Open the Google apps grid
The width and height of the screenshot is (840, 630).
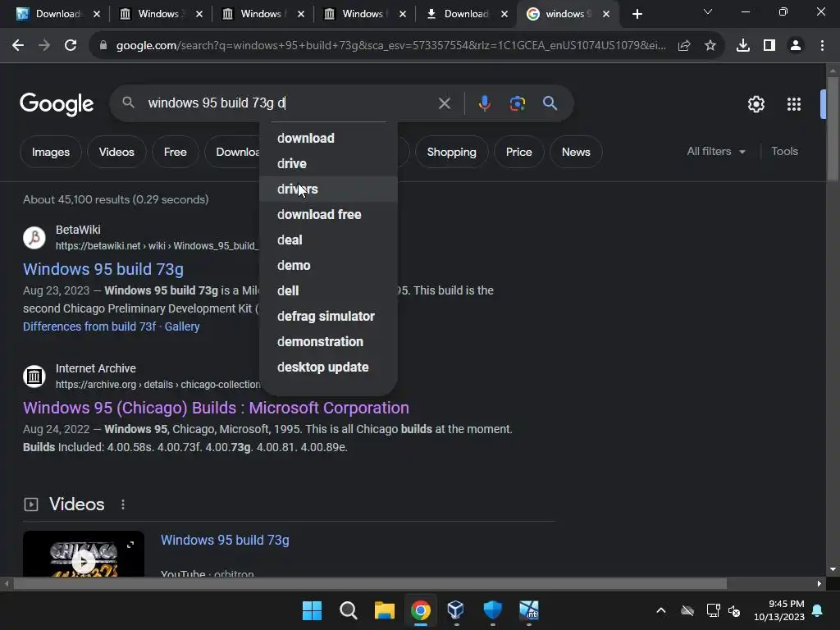(794, 104)
